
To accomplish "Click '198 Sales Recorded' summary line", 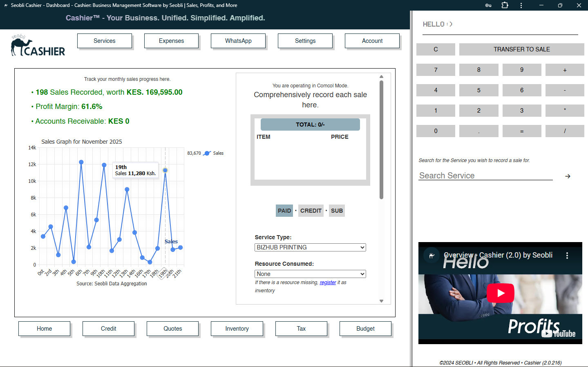I will coord(107,92).
